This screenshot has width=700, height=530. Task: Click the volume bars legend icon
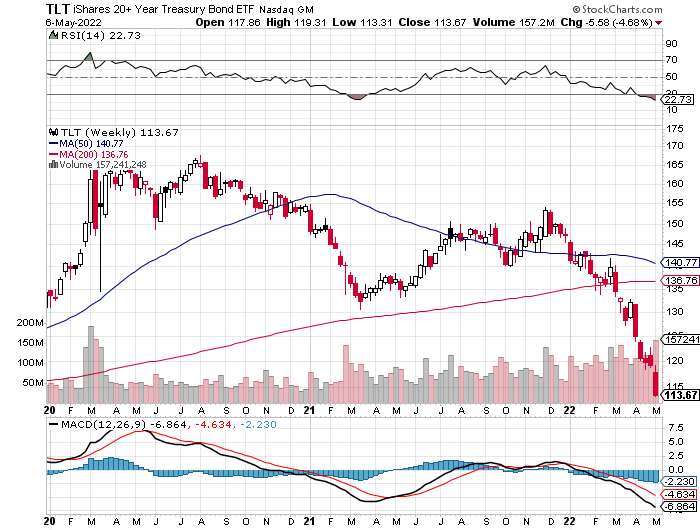click(x=53, y=164)
